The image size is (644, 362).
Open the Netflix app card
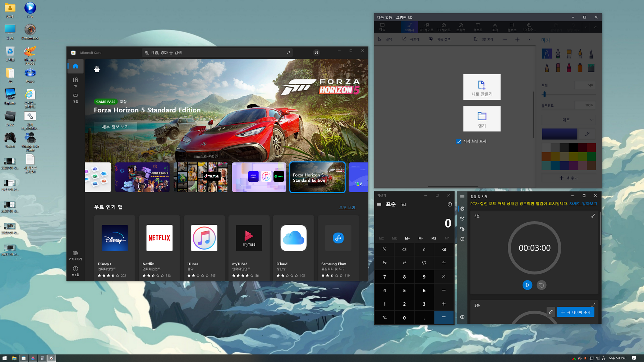[x=159, y=247]
